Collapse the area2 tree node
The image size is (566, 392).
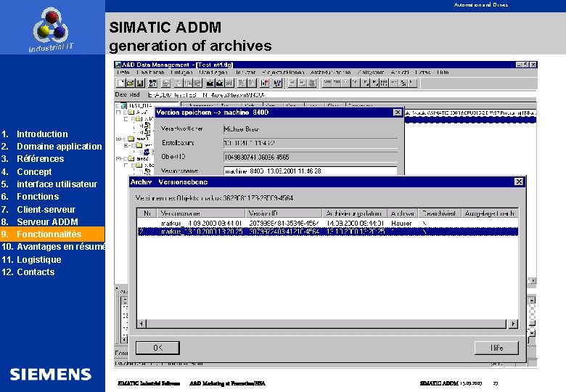(118, 158)
